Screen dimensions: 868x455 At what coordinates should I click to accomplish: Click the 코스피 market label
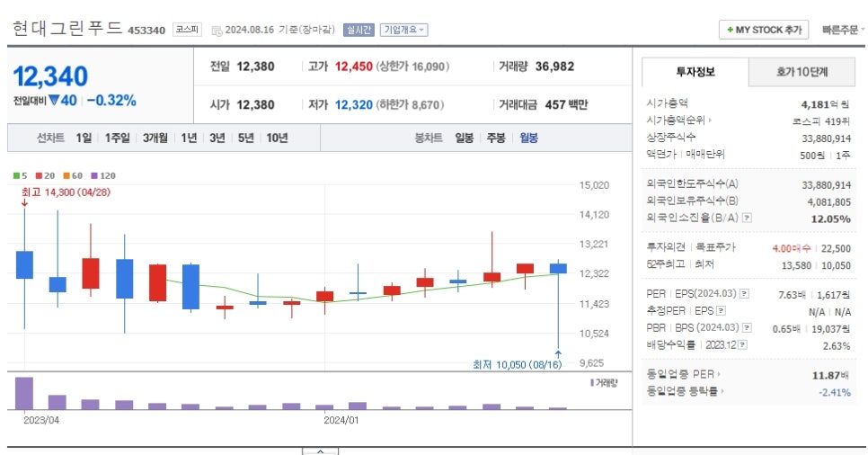187,30
